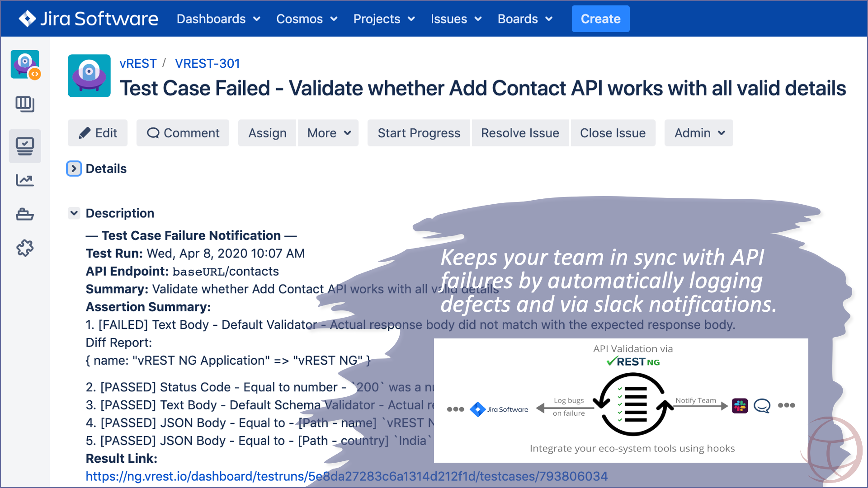Open the VREST-301 issue key link
The width and height of the screenshot is (868, 488).
click(207, 63)
